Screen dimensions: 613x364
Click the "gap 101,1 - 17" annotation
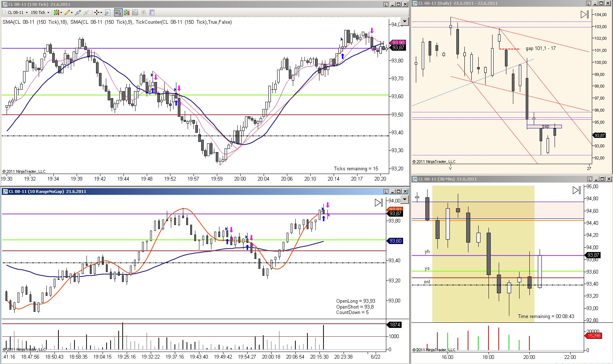541,48
